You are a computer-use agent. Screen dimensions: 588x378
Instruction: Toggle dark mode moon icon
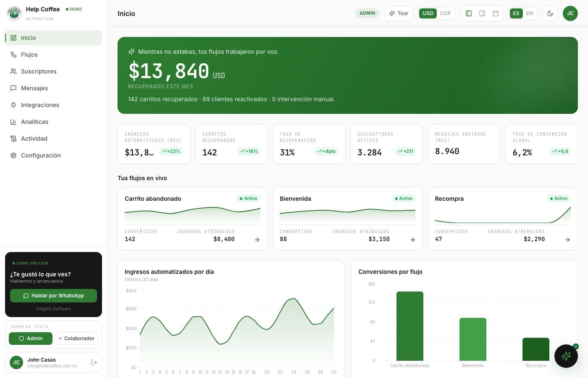click(x=550, y=13)
